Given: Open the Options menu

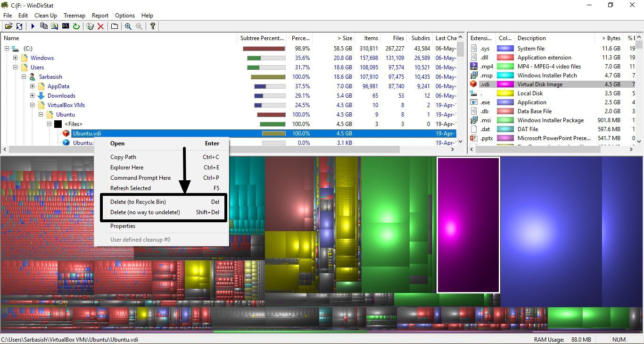Looking at the screenshot, I should [x=125, y=16].
